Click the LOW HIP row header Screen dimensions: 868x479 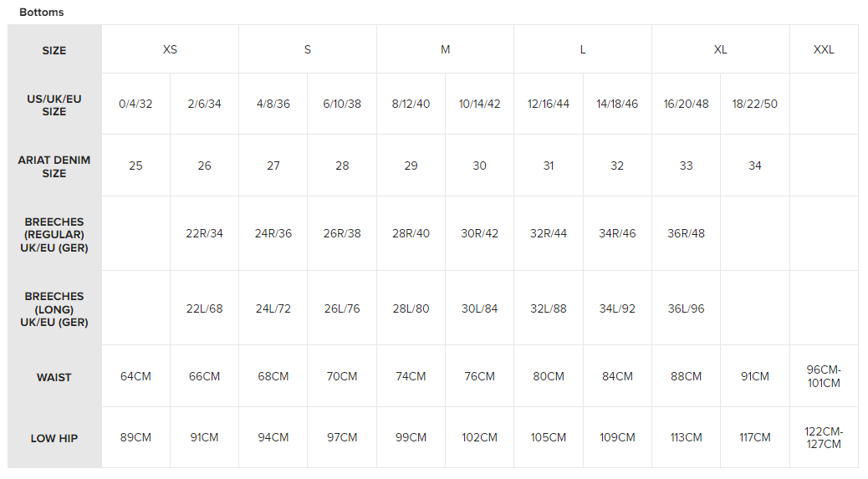[x=54, y=438]
